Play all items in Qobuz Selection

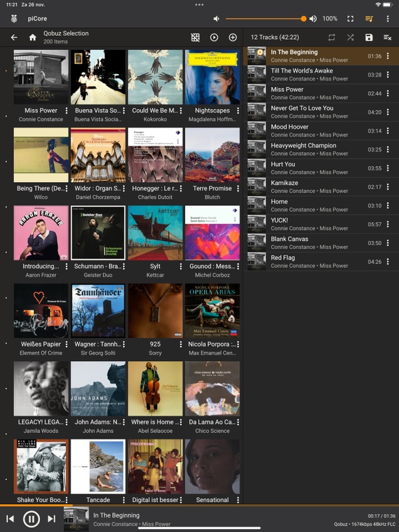tap(214, 37)
